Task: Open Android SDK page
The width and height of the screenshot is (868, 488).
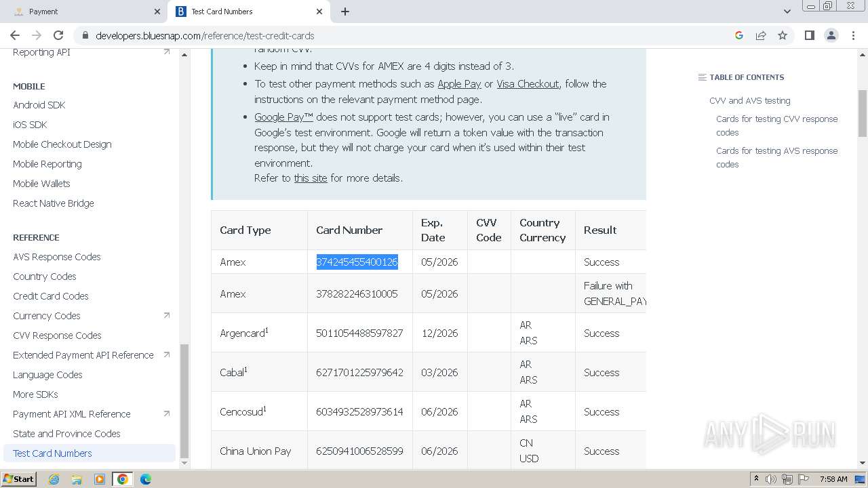Action: click(39, 105)
